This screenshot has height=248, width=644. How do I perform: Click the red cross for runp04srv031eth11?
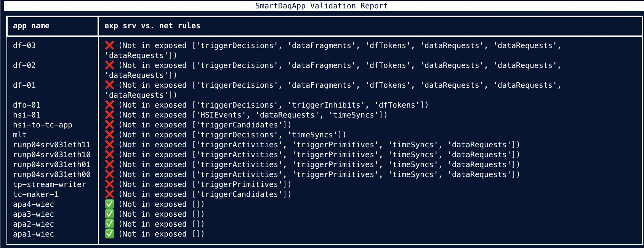click(x=109, y=145)
